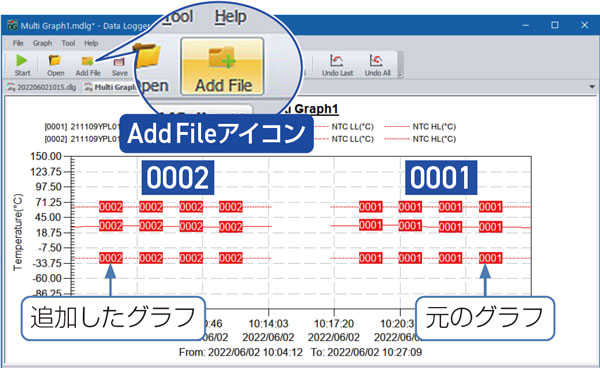
Task: Expand the toolbar overflow chevron
Action: tap(400, 75)
